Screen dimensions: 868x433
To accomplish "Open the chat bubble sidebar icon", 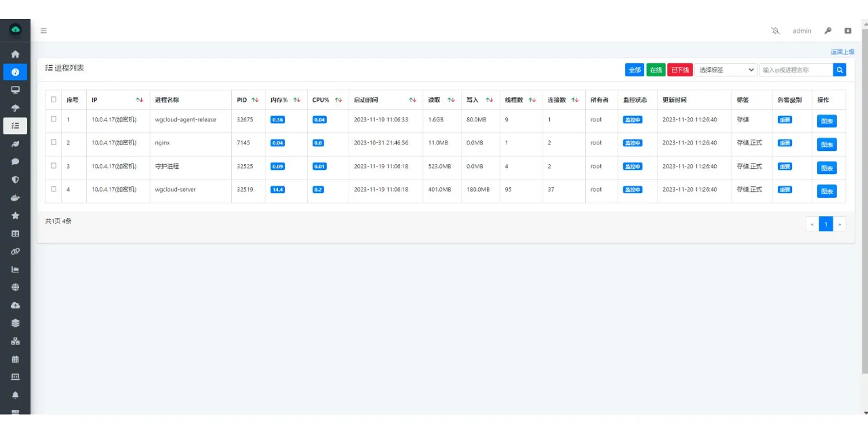I will [15, 162].
